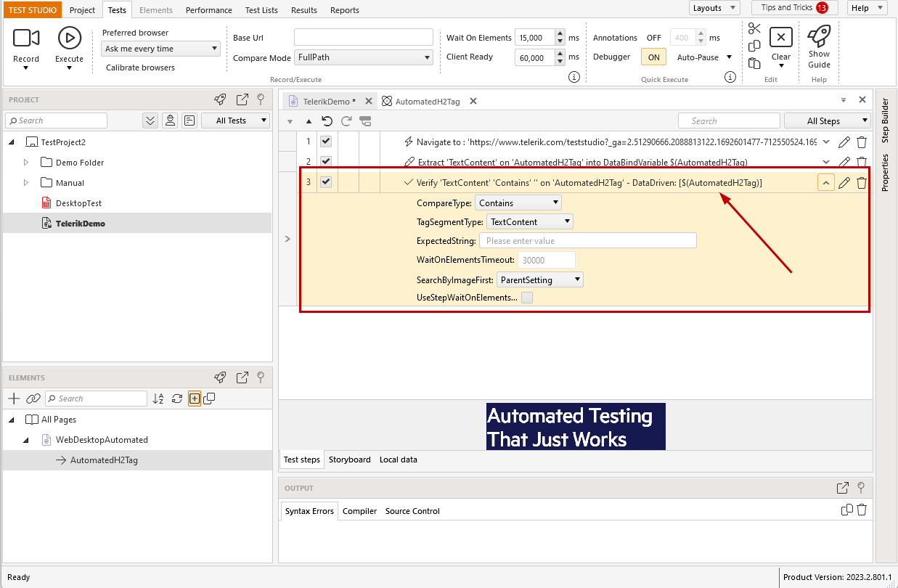Click rocket icon in Project panel header

coord(220,99)
